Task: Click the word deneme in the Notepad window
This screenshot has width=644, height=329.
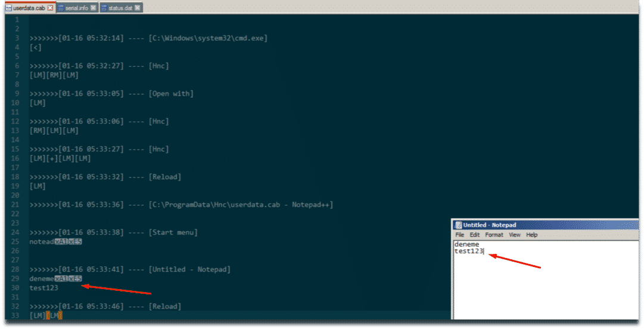Action: click(466, 244)
